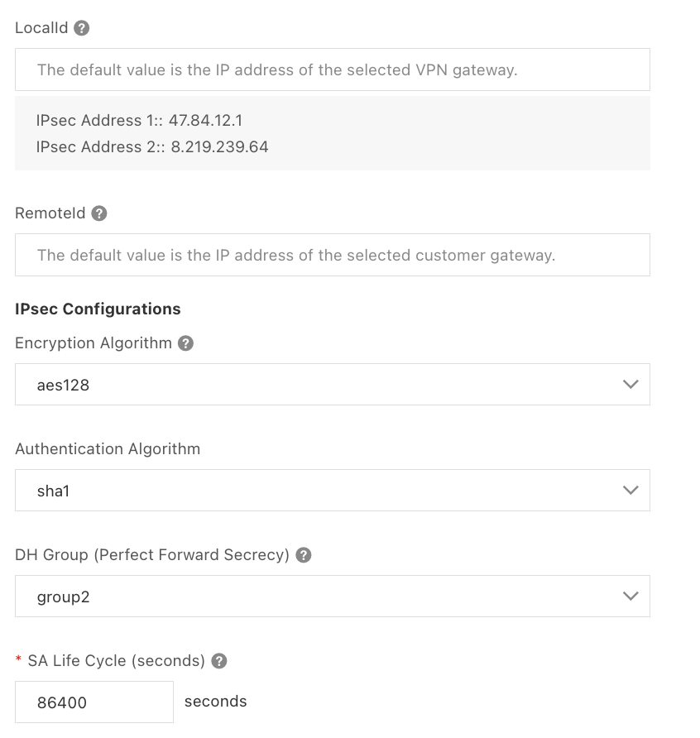This screenshot has width=700, height=738.
Task: Click the IPsec Address 1 line 47.84.12.1
Action: 139,121
